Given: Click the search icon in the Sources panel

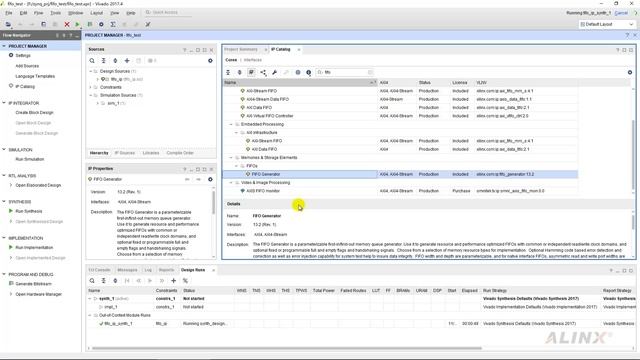Looking at the screenshot, I should pyautogui.click(x=92, y=61).
